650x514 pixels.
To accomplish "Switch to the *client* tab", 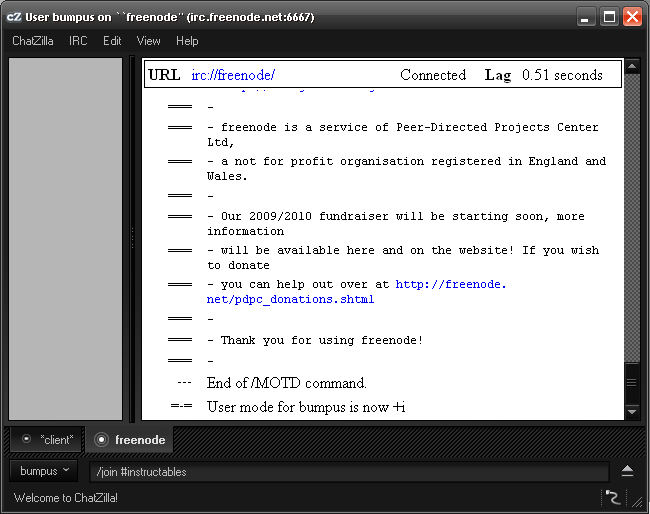I will click(48, 439).
